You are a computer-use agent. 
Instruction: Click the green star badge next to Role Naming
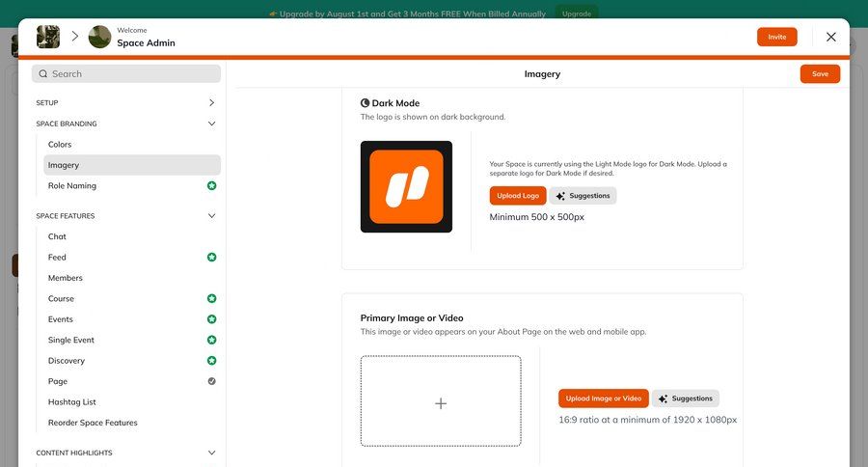click(211, 185)
